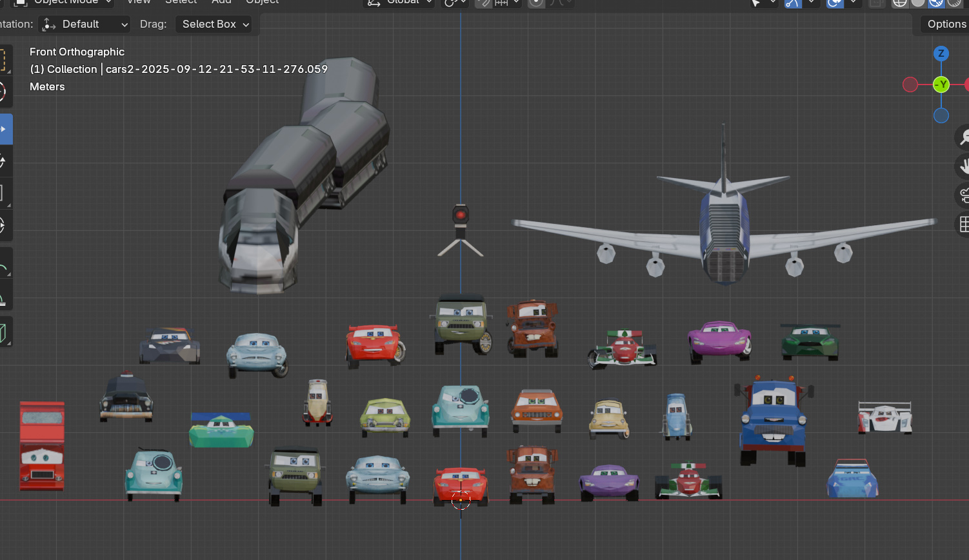
Task: Click the Meters unit label
Action: [x=47, y=86]
